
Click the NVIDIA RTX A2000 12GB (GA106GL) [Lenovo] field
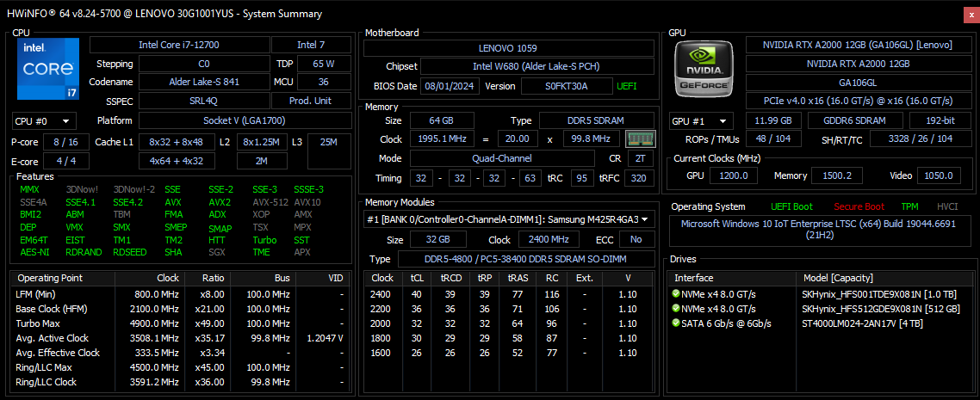click(x=858, y=45)
